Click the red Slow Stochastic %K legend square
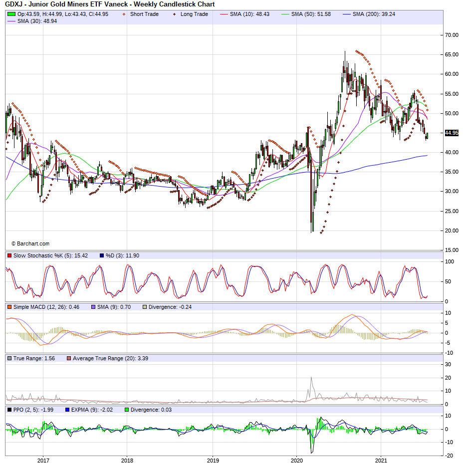This screenshot has width=464, height=476. pyautogui.click(x=9, y=255)
